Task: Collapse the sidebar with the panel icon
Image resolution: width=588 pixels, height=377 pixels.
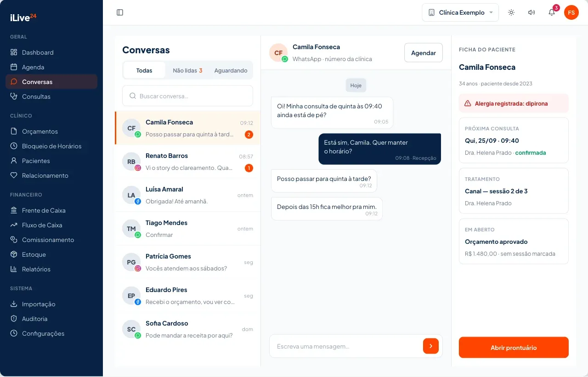Action: click(120, 12)
